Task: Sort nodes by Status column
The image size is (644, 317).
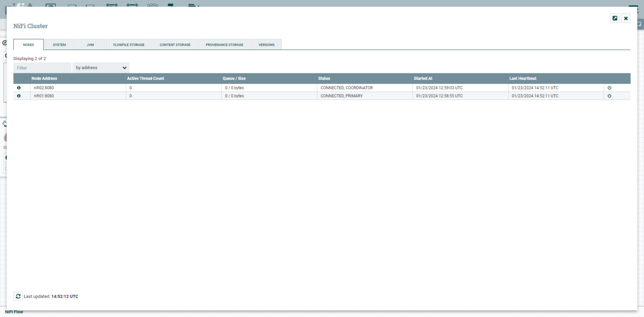Action: pos(324,78)
